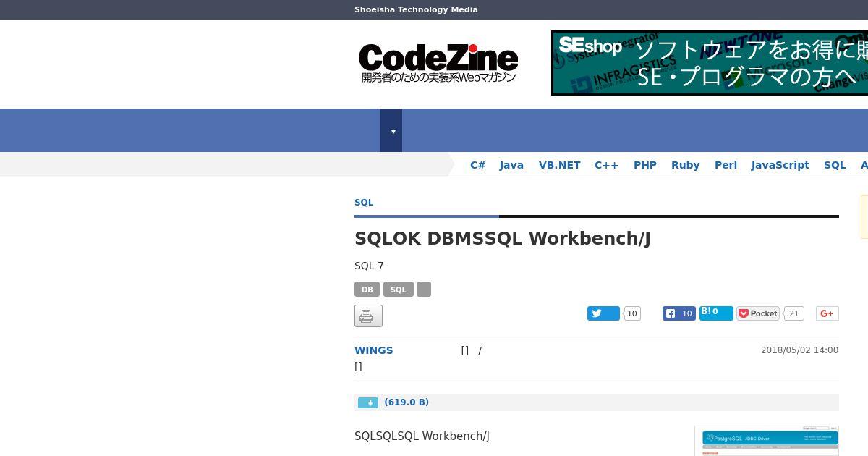This screenshot has width=868, height=456.
Task: Click the Pocket count 21
Action: tap(794, 313)
